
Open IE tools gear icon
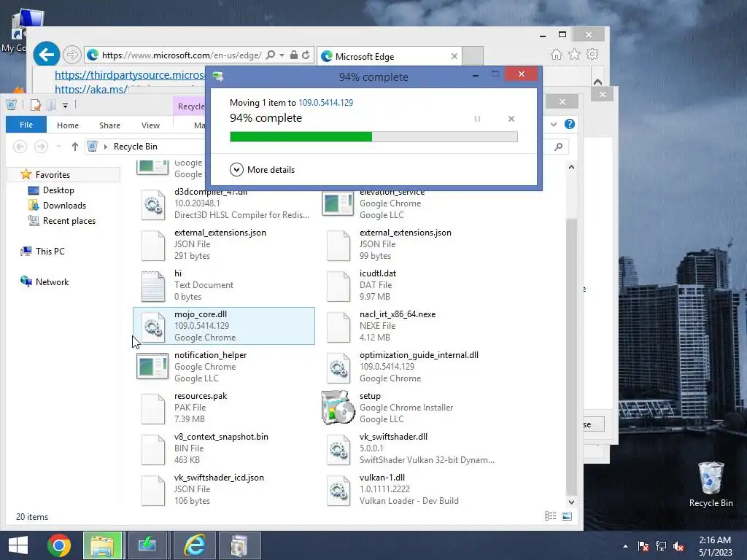592,54
